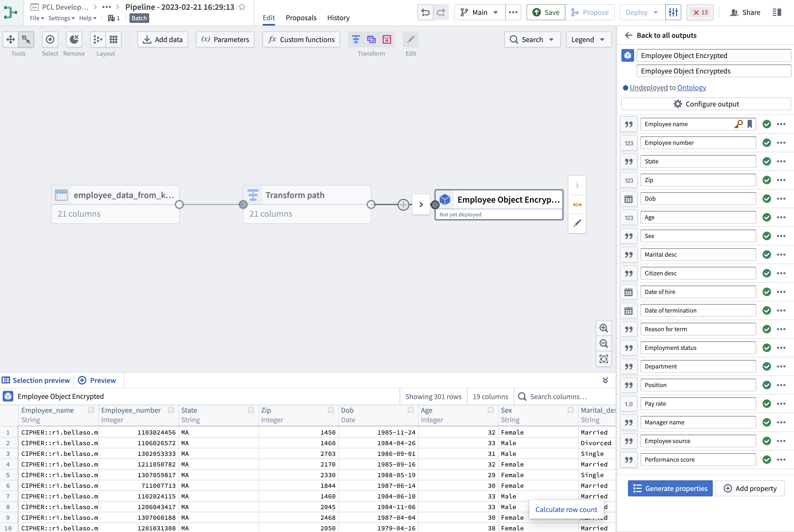Toggle the right sidebar panel icon
This screenshot has height=532, width=794.
coord(777,13)
